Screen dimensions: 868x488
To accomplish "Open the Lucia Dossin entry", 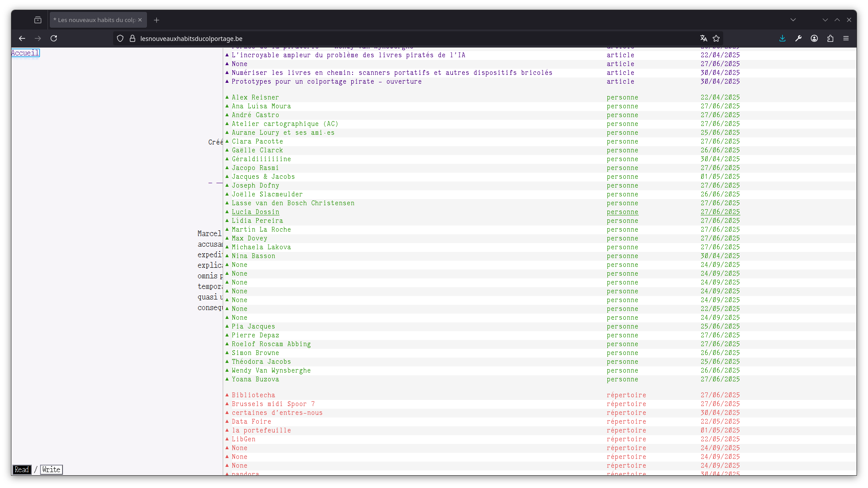I will pos(255,212).
